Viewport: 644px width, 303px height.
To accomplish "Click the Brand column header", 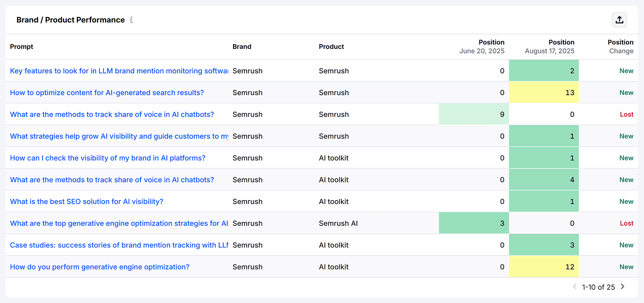I will (x=242, y=47).
